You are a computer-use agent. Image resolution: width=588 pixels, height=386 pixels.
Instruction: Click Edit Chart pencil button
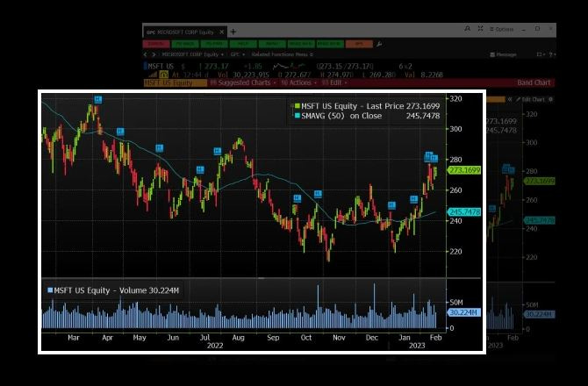[x=530, y=100]
